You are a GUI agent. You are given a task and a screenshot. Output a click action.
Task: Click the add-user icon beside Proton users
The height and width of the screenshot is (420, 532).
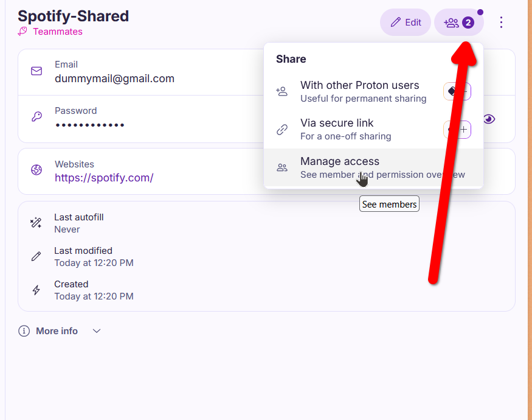(x=282, y=91)
